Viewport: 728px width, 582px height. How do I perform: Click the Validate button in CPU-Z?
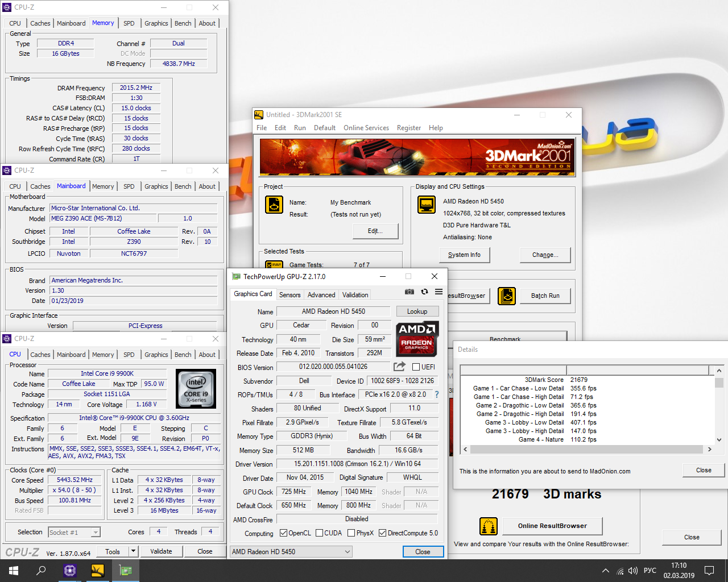point(161,551)
